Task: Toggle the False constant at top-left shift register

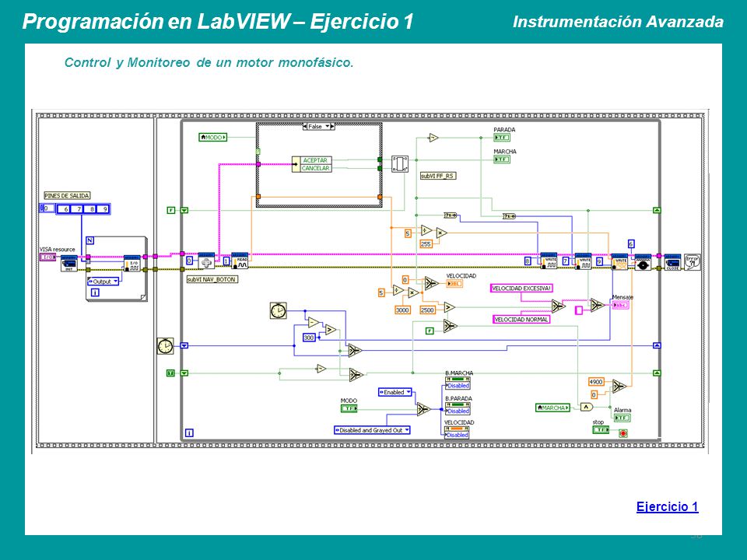Action: (x=171, y=210)
